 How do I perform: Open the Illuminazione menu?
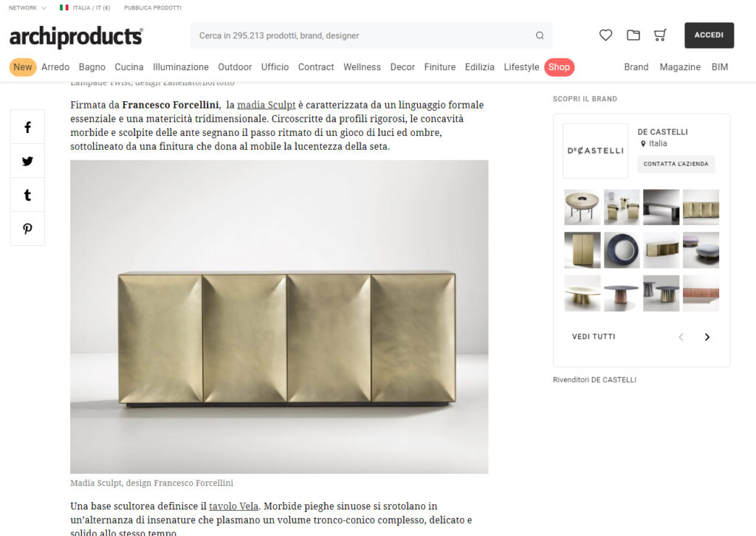(181, 67)
